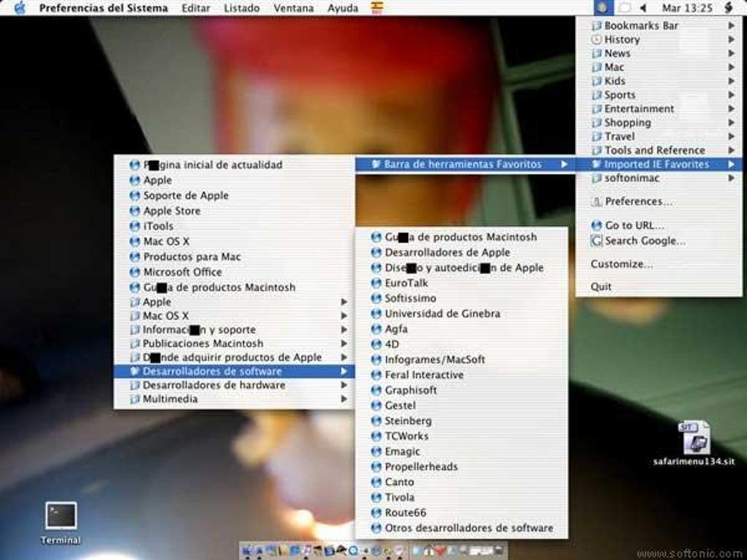The image size is (747, 560).
Task: Click globe icon beside Emagic
Action: pos(376,452)
